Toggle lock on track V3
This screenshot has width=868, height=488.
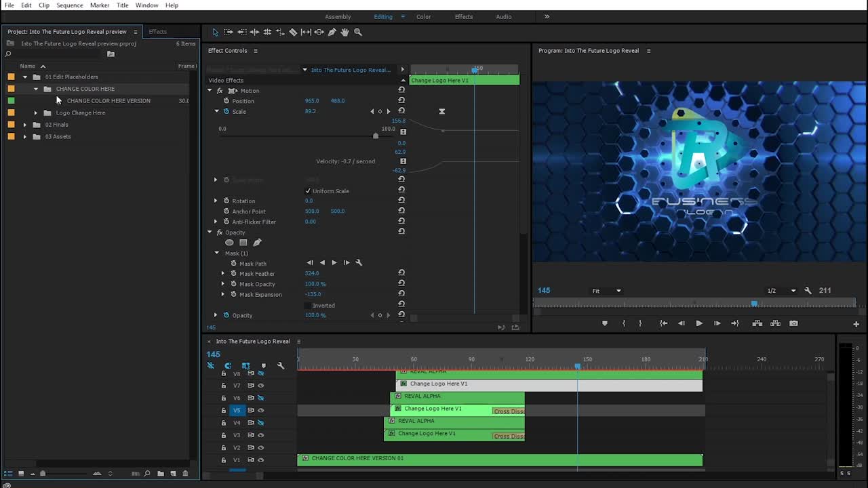click(224, 435)
